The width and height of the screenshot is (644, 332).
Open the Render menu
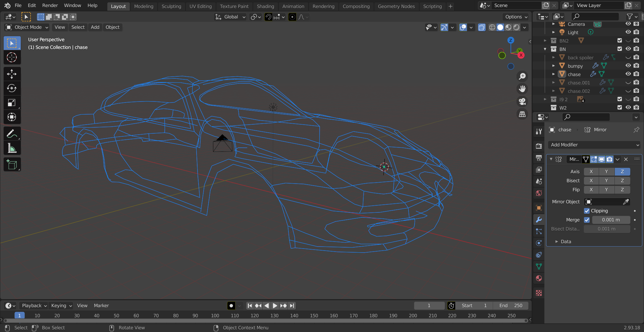click(x=50, y=5)
